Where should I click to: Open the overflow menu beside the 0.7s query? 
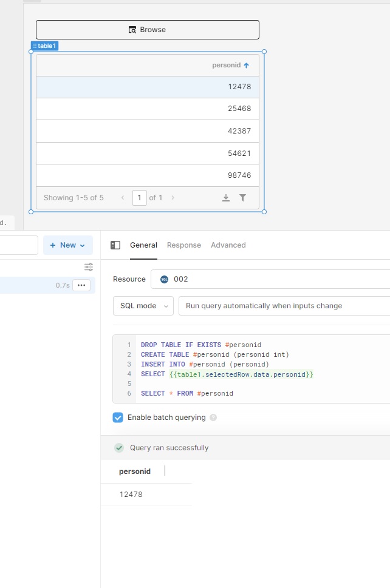coord(82,285)
